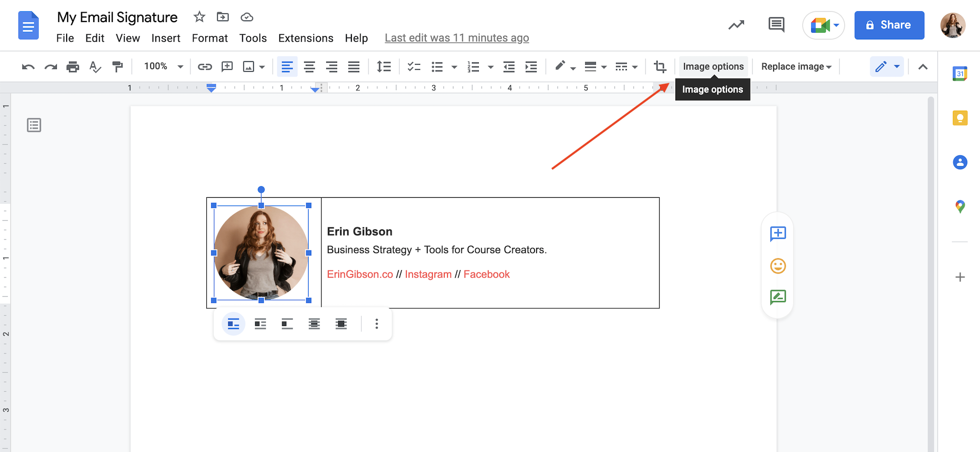Viewport: 980px width, 452px height.
Task: Open the Tools menu
Action: coord(253,38)
